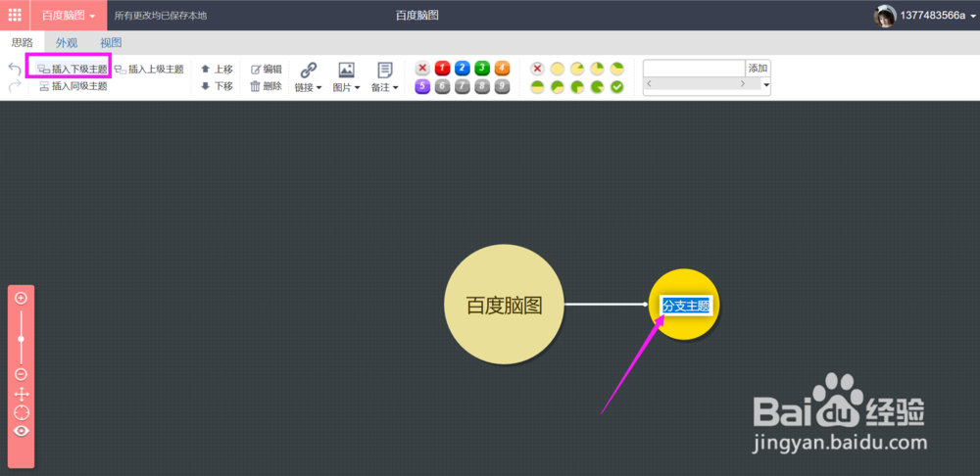Open the apps grid icon
Screen dimensions: 980x476
15,15
